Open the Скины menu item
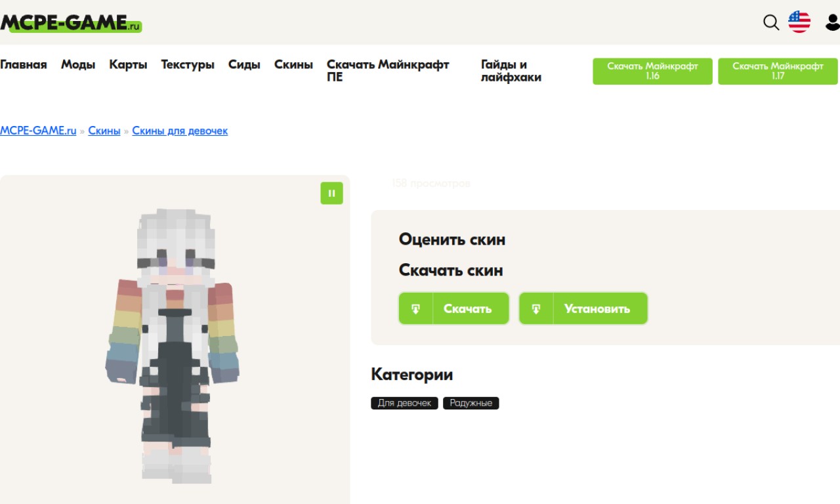This screenshot has width=840, height=504. click(x=293, y=64)
